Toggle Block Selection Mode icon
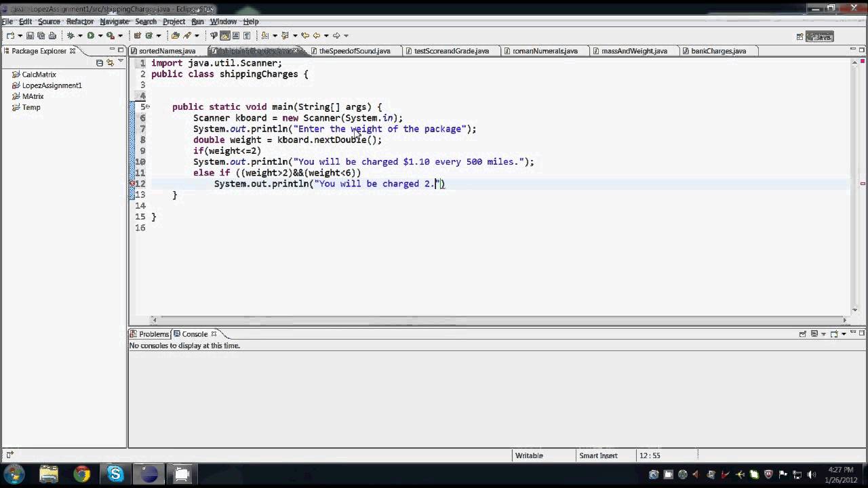 pos(235,35)
